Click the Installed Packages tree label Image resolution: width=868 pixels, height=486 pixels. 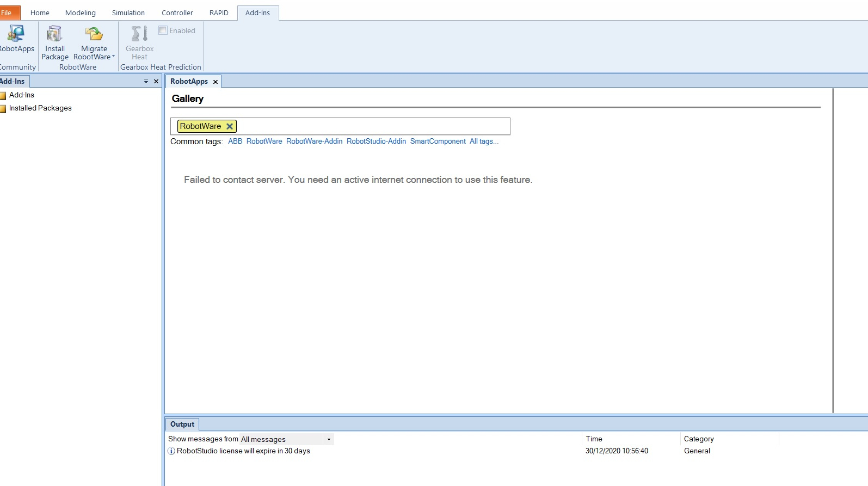pyautogui.click(x=40, y=108)
